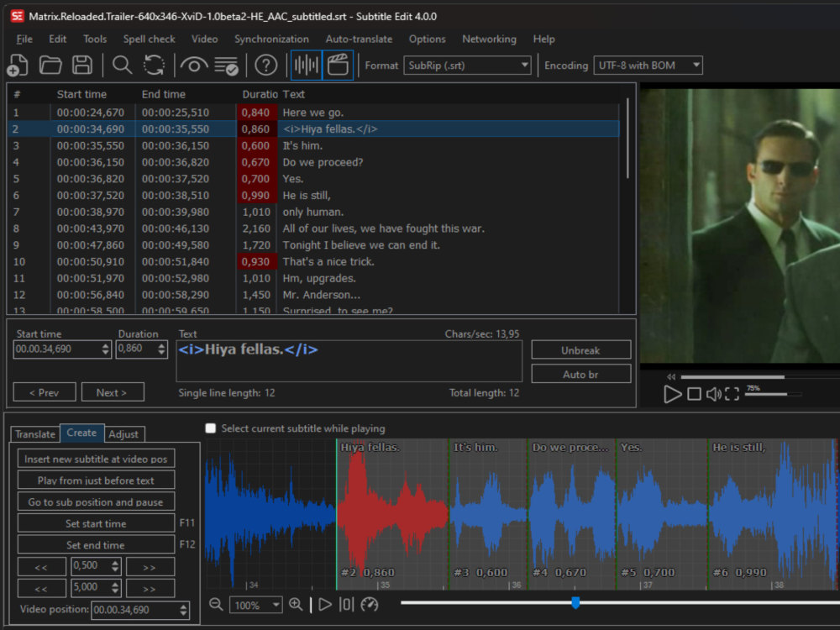This screenshot has height=630, width=840.
Task: Click the spell check list icon
Action: pos(226,66)
